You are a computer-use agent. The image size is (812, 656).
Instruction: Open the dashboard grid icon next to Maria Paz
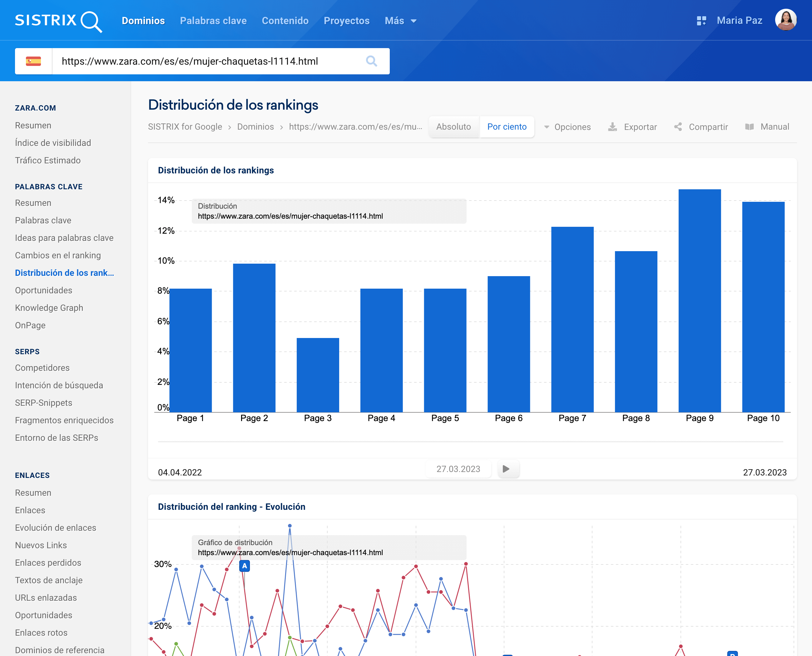tap(701, 21)
